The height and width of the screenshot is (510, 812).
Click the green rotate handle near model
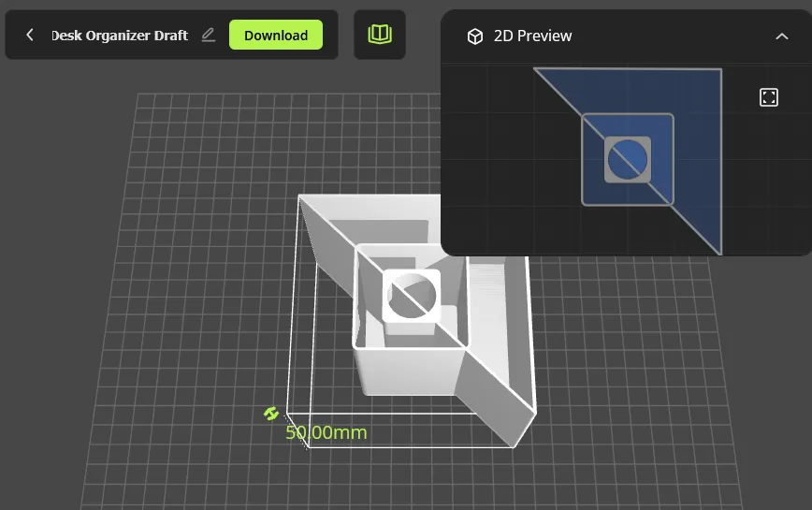pyautogui.click(x=271, y=414)
